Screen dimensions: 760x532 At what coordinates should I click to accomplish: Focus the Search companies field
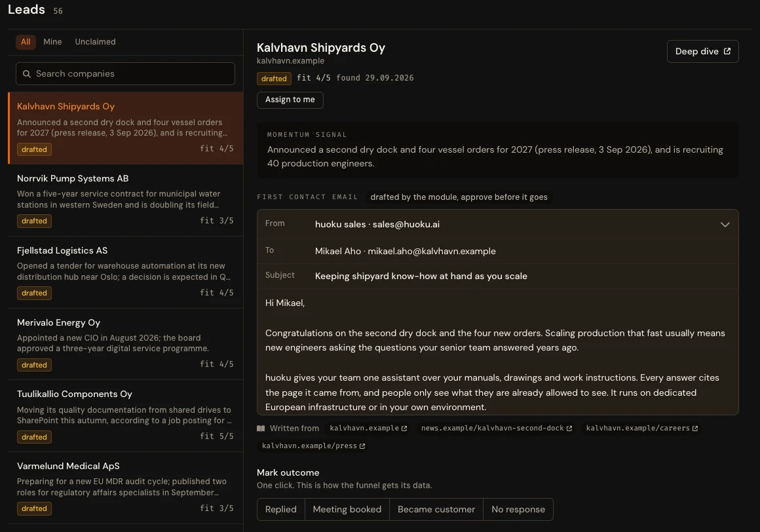(x=125, y=73)
